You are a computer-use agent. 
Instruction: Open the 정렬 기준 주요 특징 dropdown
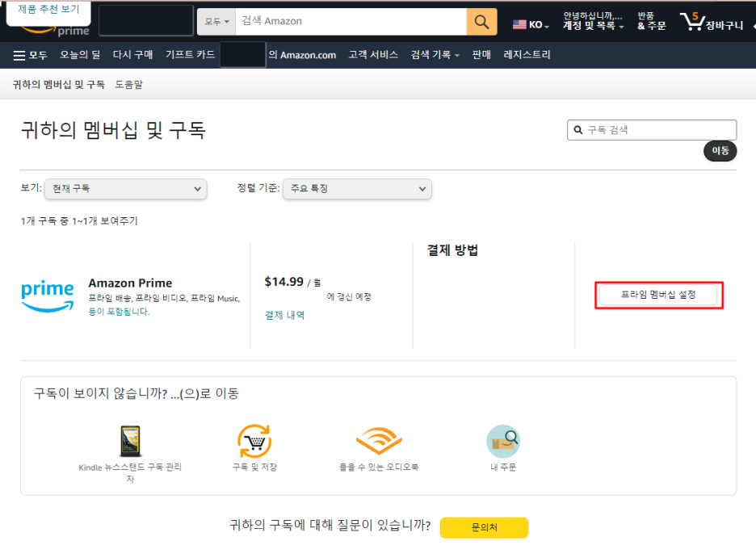(357, 189)
